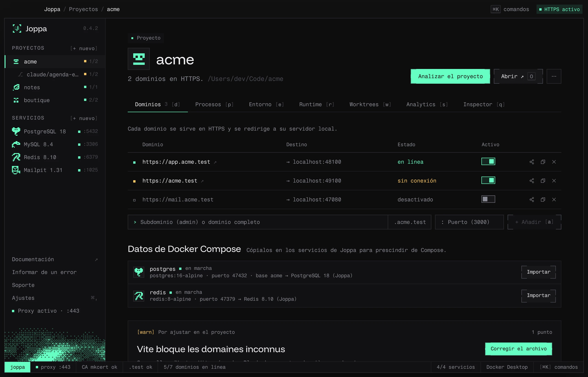
Task: Enable the mail.acme.test domain toggle
Action: click(488, 199)
